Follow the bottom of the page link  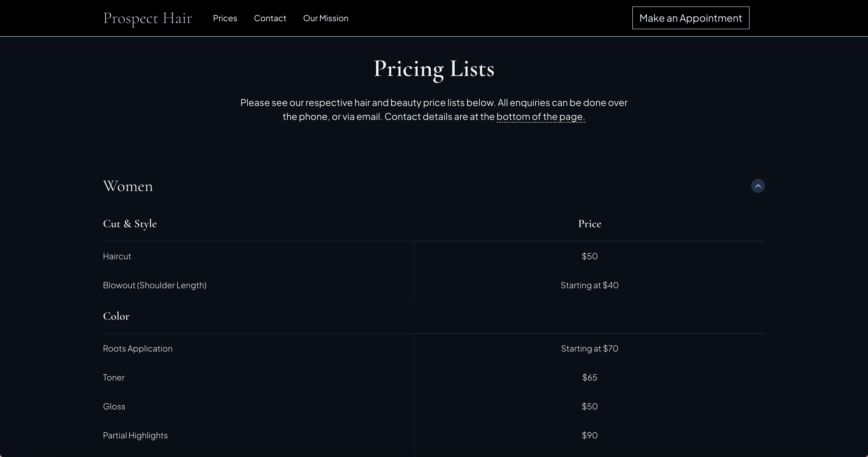(540, 117)
